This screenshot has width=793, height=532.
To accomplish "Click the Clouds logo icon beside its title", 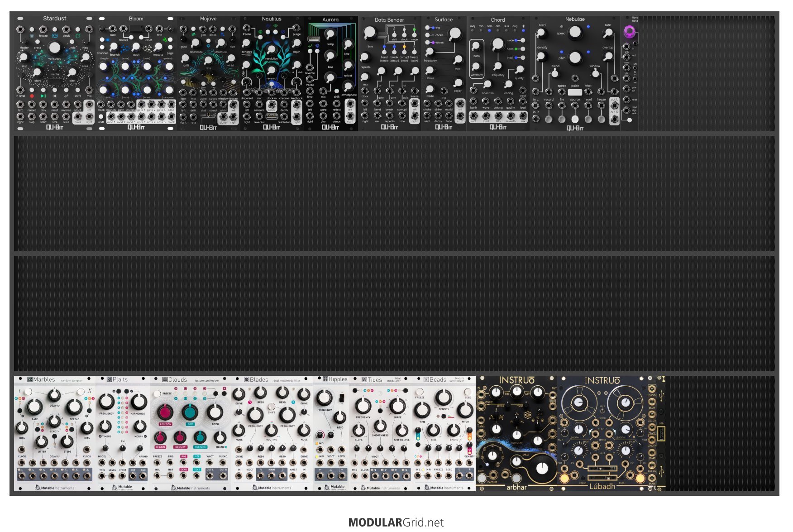I will 165,379.
